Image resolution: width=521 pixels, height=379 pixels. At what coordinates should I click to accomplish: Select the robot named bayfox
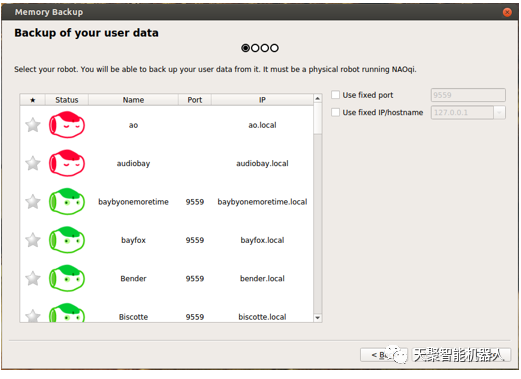click(x=133, y=240)
